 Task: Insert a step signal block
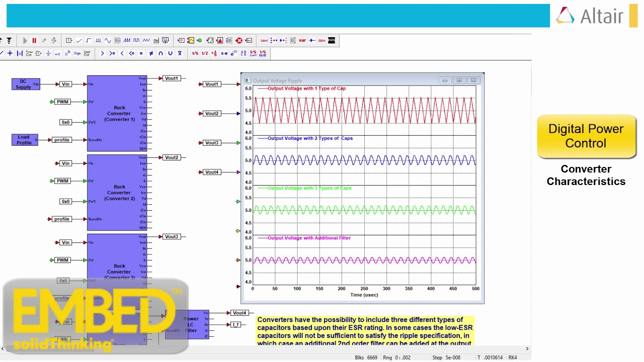click(89, 40)
